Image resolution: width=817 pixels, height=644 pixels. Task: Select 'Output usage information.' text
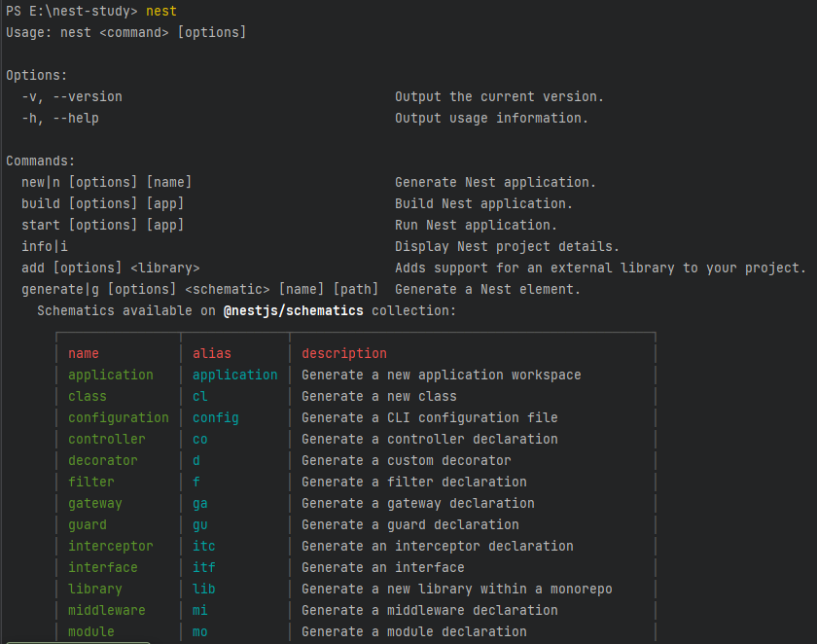[x=491, y=118]
